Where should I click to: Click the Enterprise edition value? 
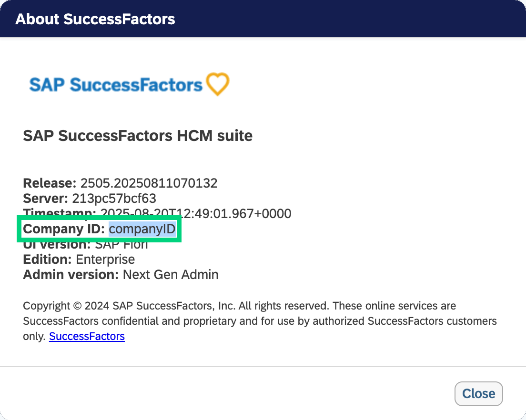point(105,260)
